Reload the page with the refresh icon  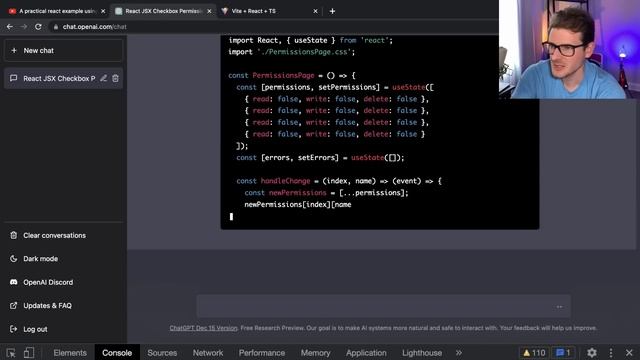[x=38, y=27]
